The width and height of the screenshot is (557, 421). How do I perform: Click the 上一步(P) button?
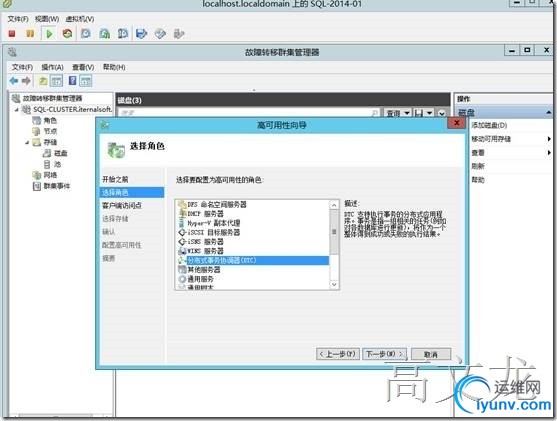(x=338, y=354)
